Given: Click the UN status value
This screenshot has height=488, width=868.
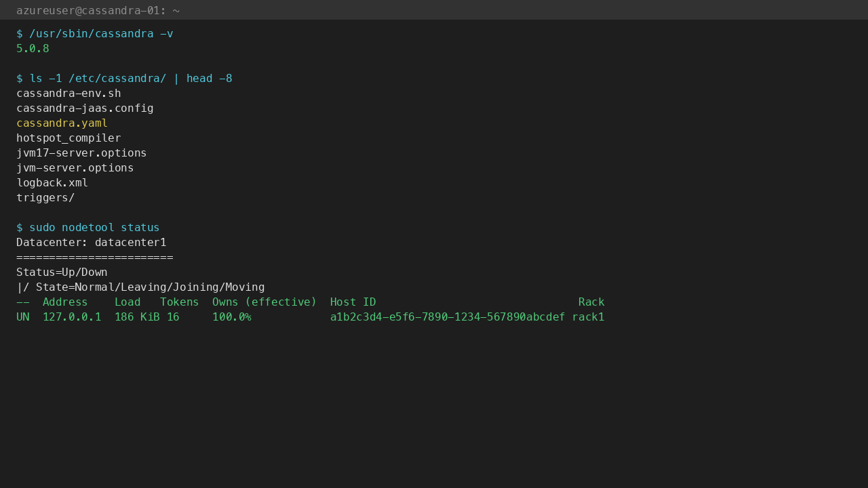Looking at the screenshot, I should click(23, 317).
